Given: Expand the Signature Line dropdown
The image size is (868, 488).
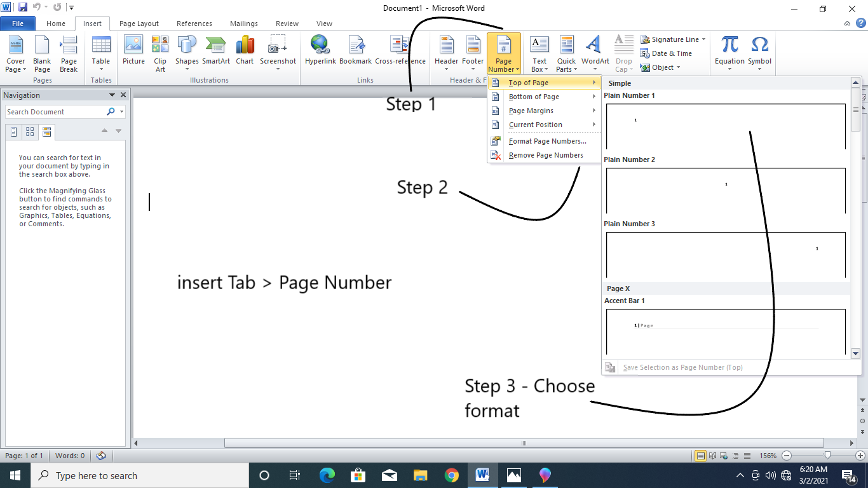Looking at the screenshot, I should [704, 39].
